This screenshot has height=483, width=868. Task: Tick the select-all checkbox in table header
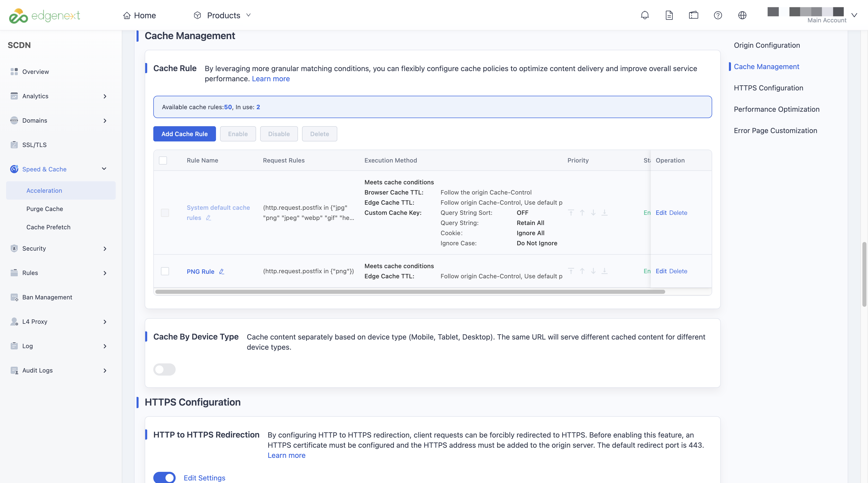[163, 160]
